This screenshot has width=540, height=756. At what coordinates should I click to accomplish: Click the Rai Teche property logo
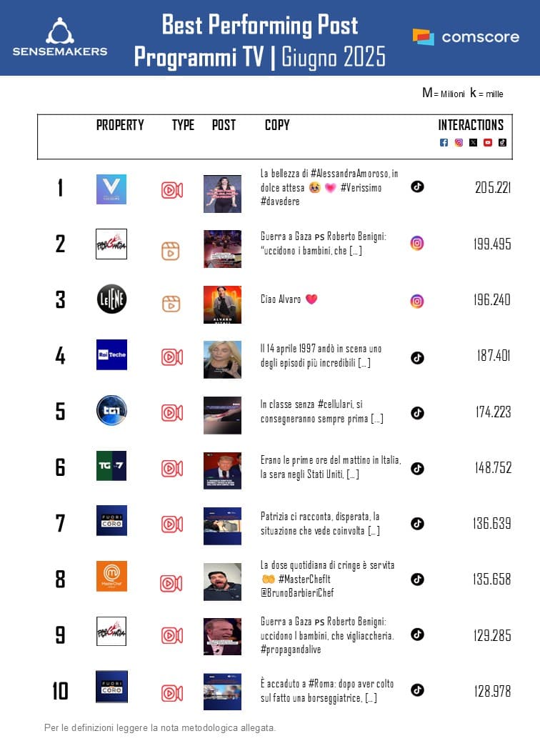coord(111,355)
